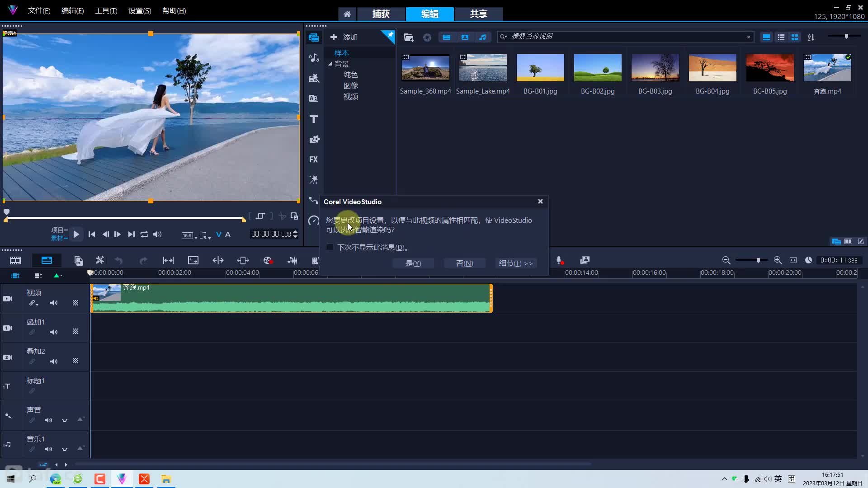Click the zoom out magnifier on timeline
Screen dimensions: 868x488
726,260
